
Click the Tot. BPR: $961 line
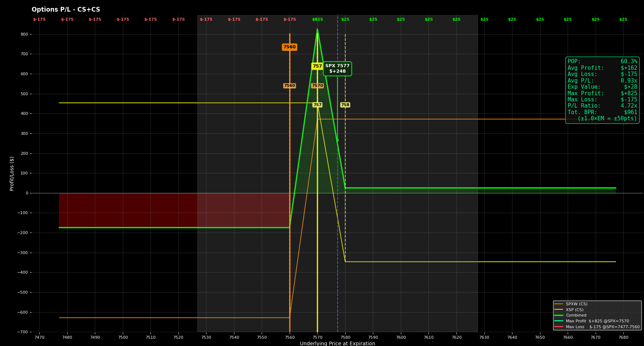(602, 112)
